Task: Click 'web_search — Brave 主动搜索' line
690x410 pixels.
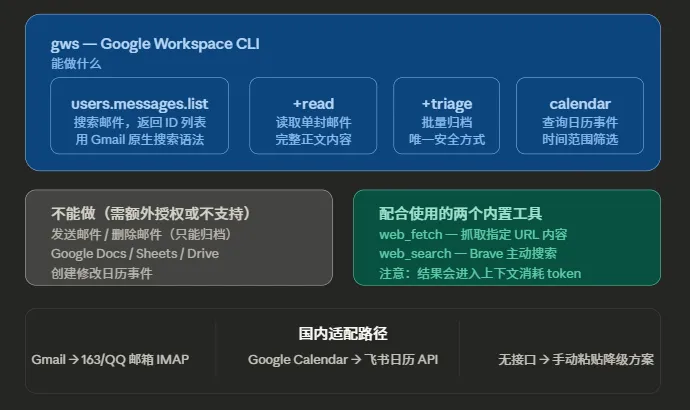Action: [468, 254]
